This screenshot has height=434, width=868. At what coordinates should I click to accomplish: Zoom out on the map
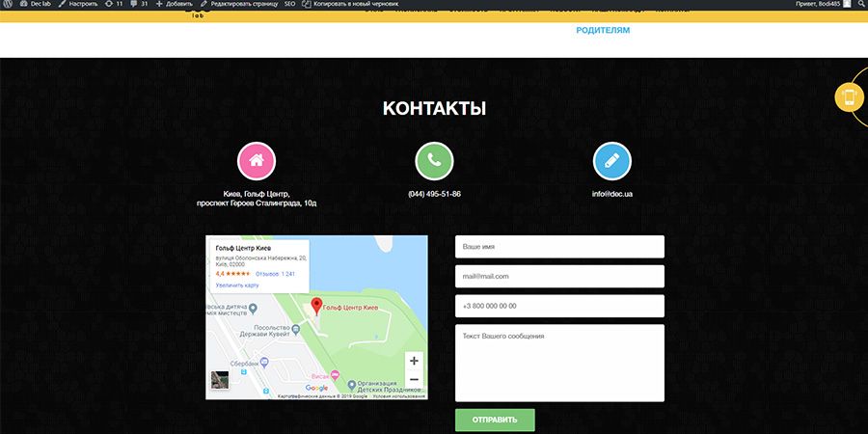click(x=414, y=380)
